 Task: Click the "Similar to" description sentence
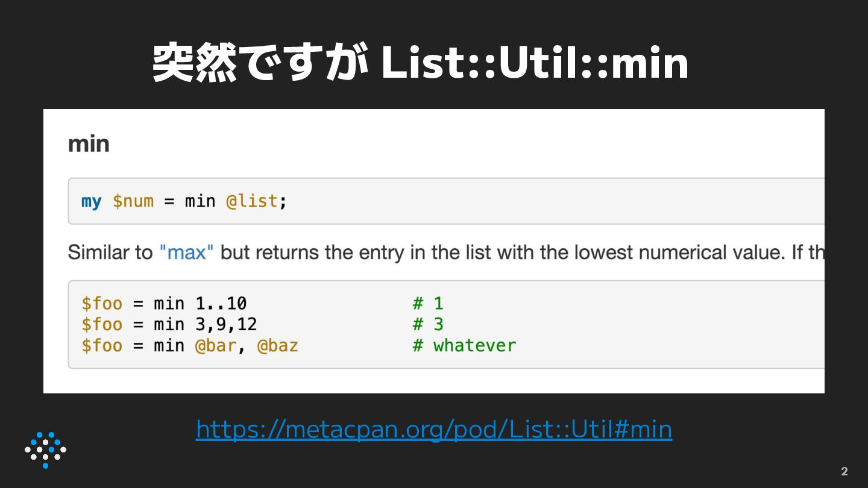point(110,252)
